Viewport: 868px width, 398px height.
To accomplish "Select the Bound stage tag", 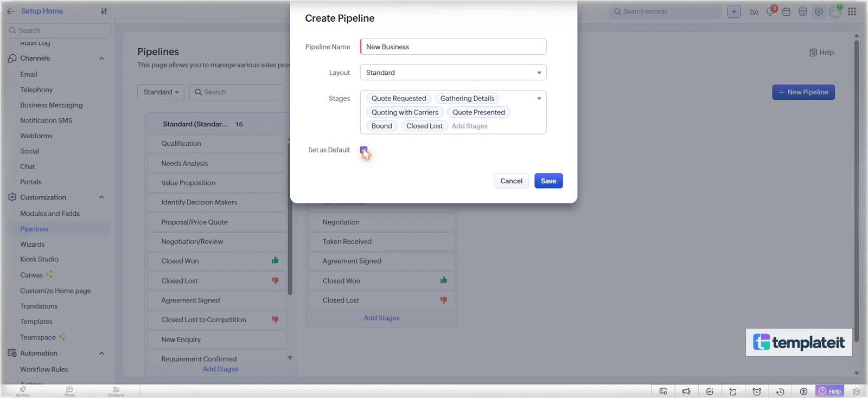I will 382,126.
